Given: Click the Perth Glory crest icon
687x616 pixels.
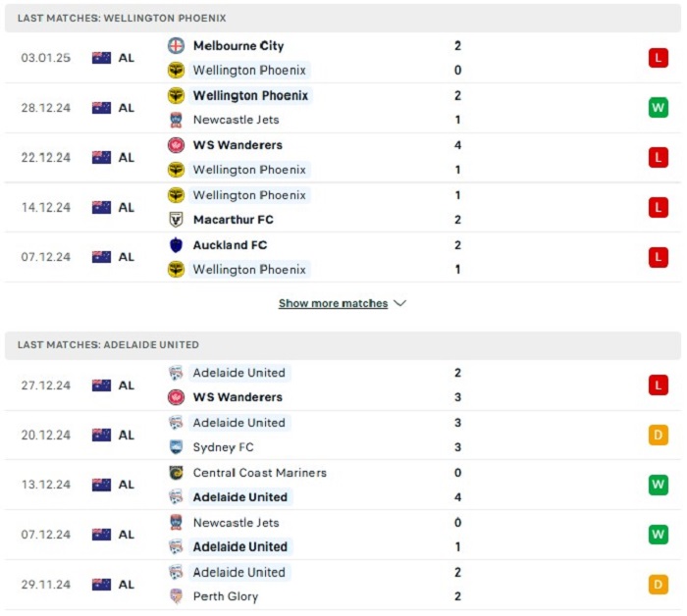Looking at the screenshot, I should (x=176, y=595).
